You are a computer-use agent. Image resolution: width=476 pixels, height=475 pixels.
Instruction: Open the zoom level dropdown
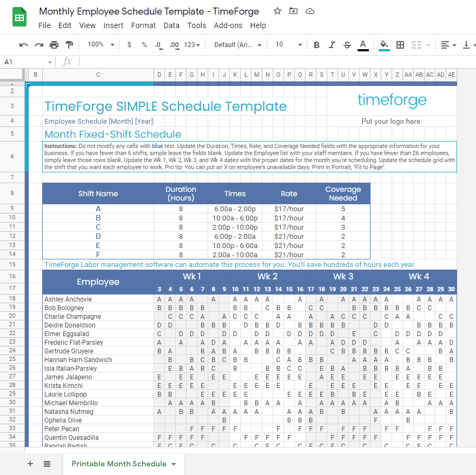coord(101,45)
